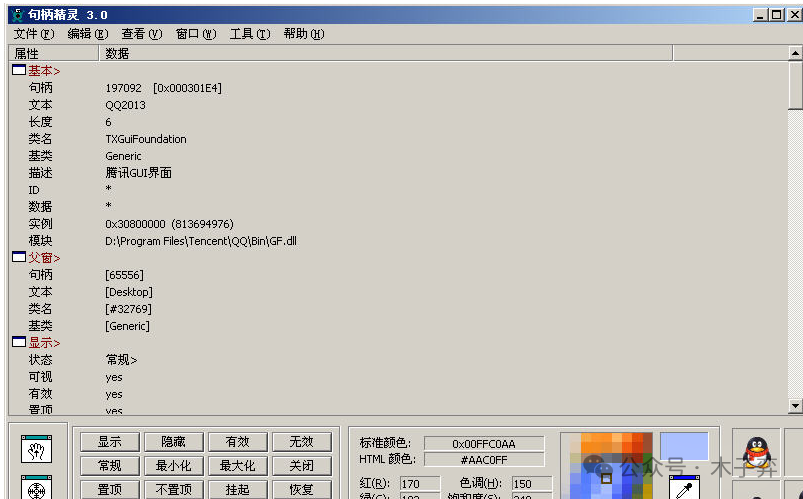Open the 工具(T) menu
This screenshot has height=499, width=803.
point(250,34)
